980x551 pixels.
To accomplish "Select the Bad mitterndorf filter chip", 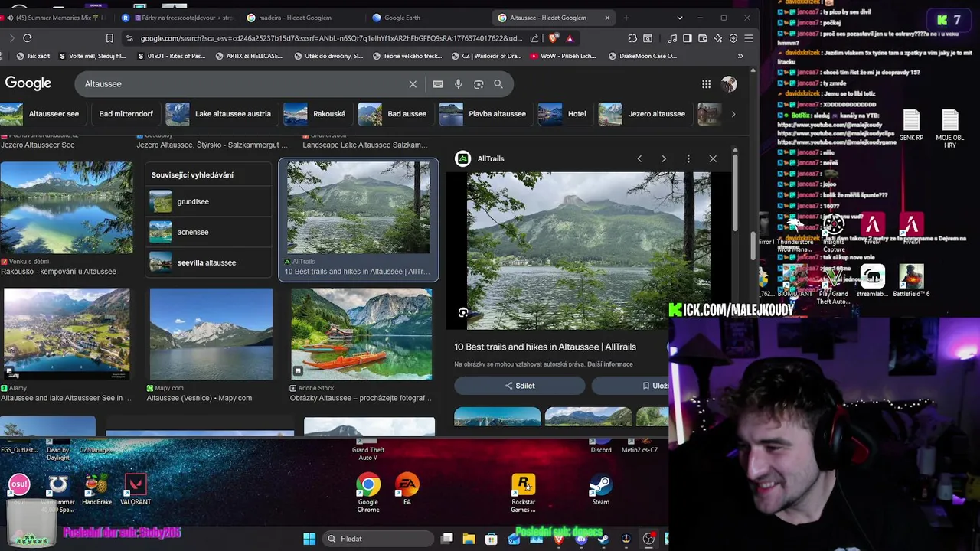I will click(x=126, y=114).
